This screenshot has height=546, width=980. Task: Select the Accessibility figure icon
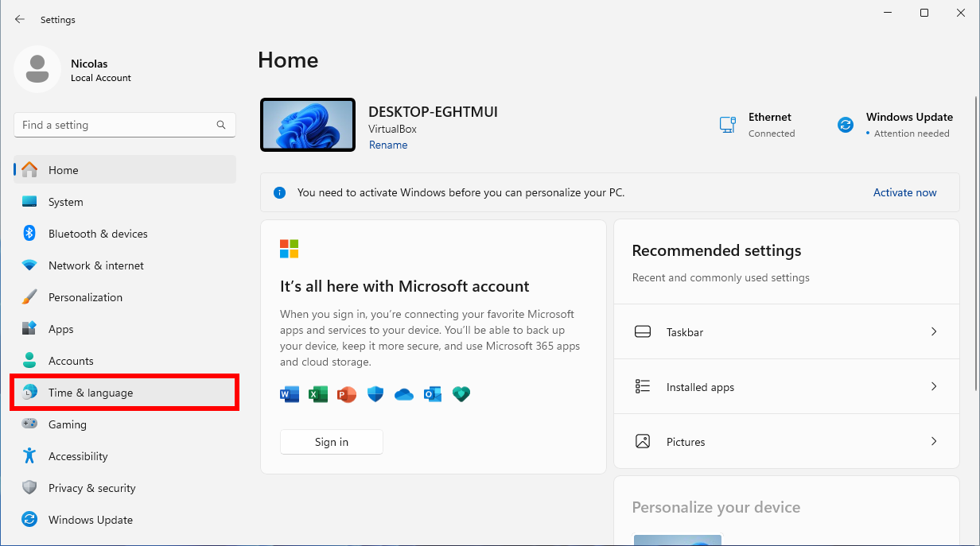click(x=29, y=456)
